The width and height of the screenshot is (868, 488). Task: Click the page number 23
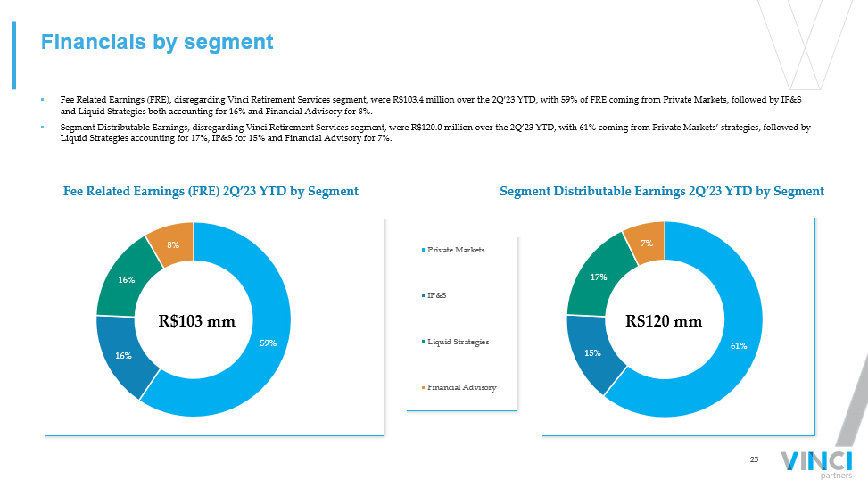click(754, 459)
